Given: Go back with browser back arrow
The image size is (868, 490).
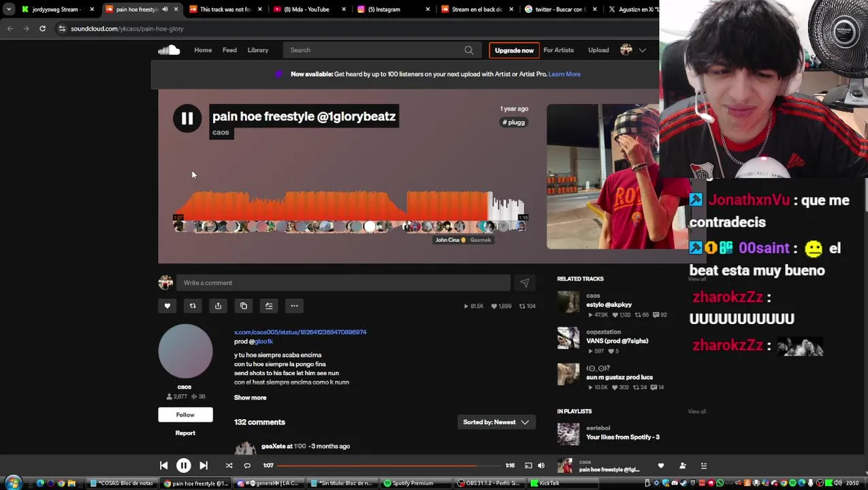Looking at the screenshot, I should coord(10,29).
